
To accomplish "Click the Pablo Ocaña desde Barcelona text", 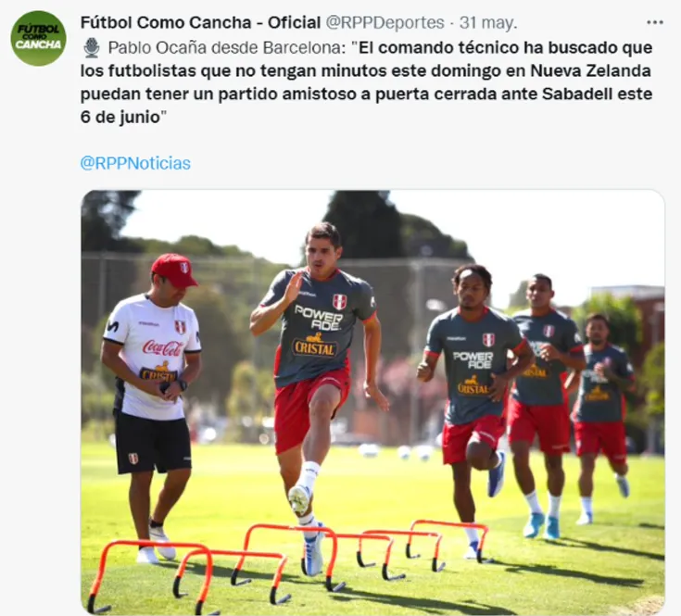I will (227, 48).
